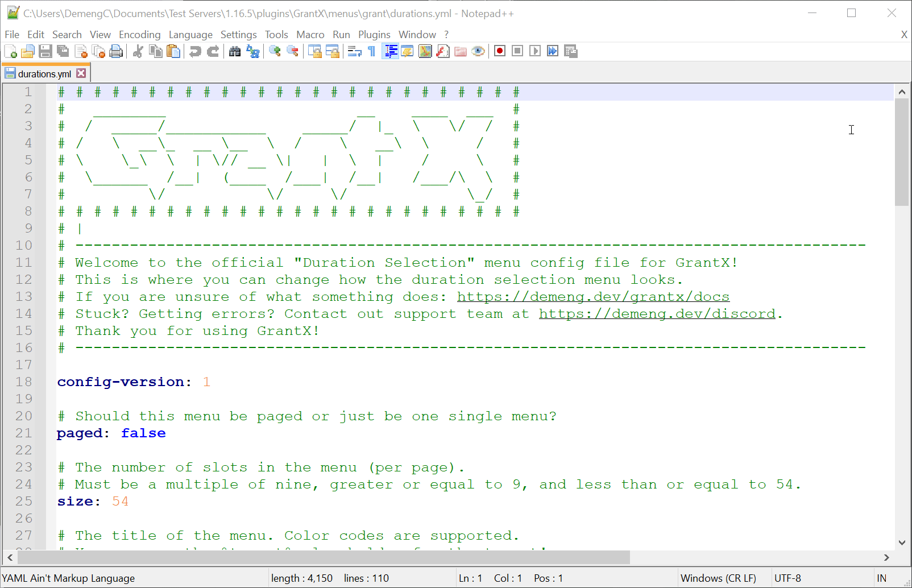The height and width of the screenshot is (588, 912).
Task: Close the durations.yml tab
Action: tap(81, 73)
